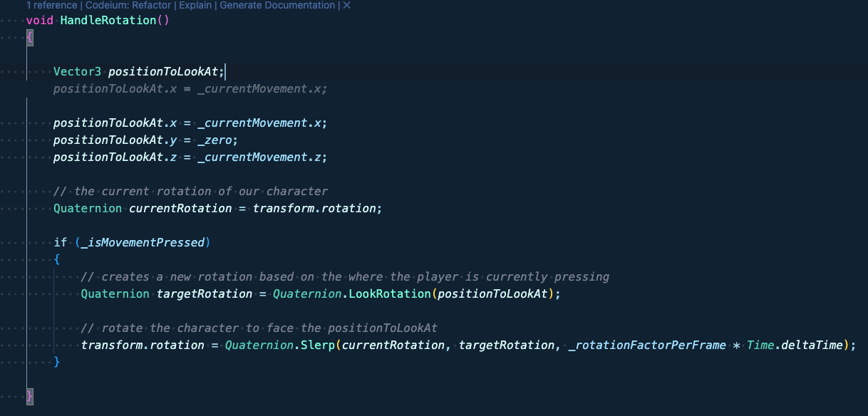The image size is (868, 416).
Task: Click the Quaternion.LookRotation method call
Action: click(353, 293)
